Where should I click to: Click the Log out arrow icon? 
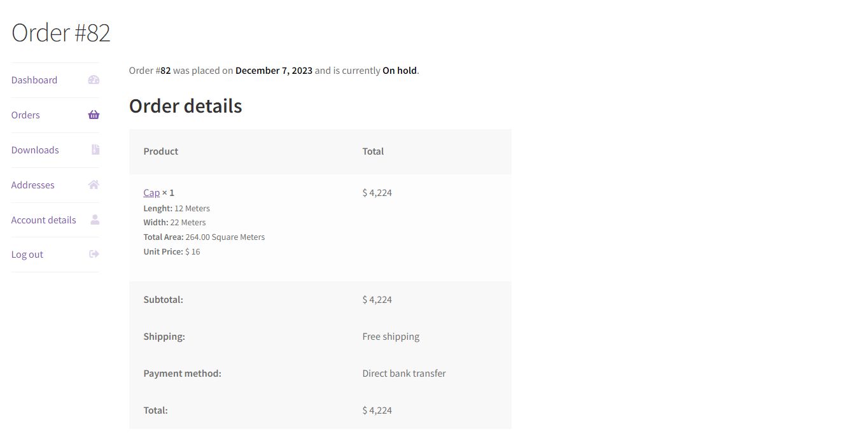(94, 254)
